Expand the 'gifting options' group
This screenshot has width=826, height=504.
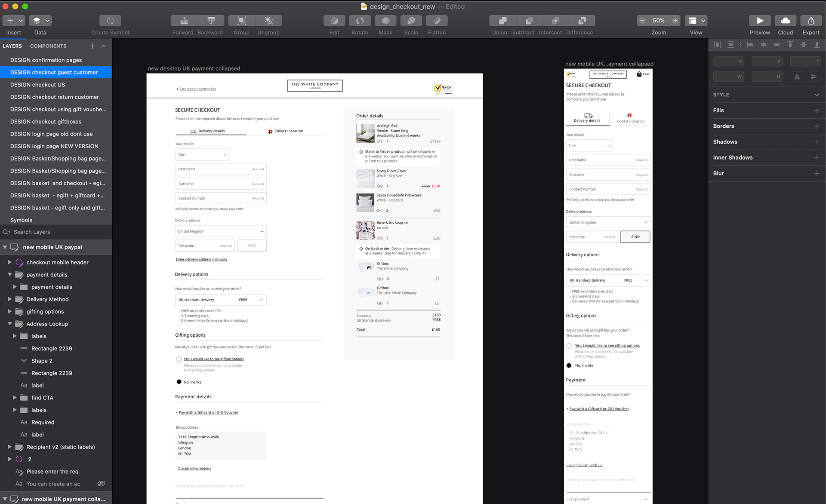point(9,311)
